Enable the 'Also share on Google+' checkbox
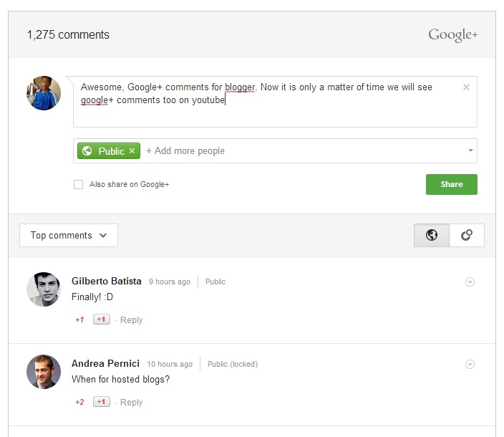The width and height of the screenshot is (504, 437). pyautogui.click(x=79, y=185)
